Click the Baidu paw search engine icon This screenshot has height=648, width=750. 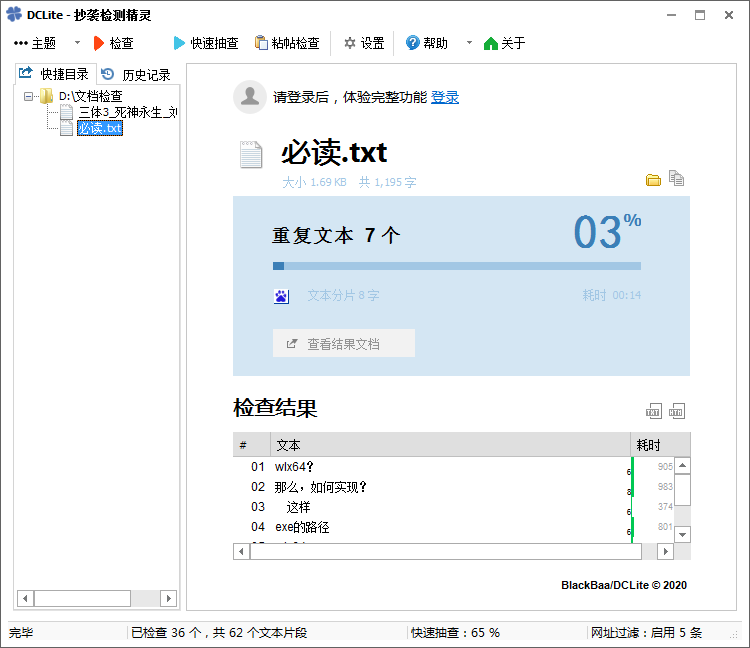(281, 297)
